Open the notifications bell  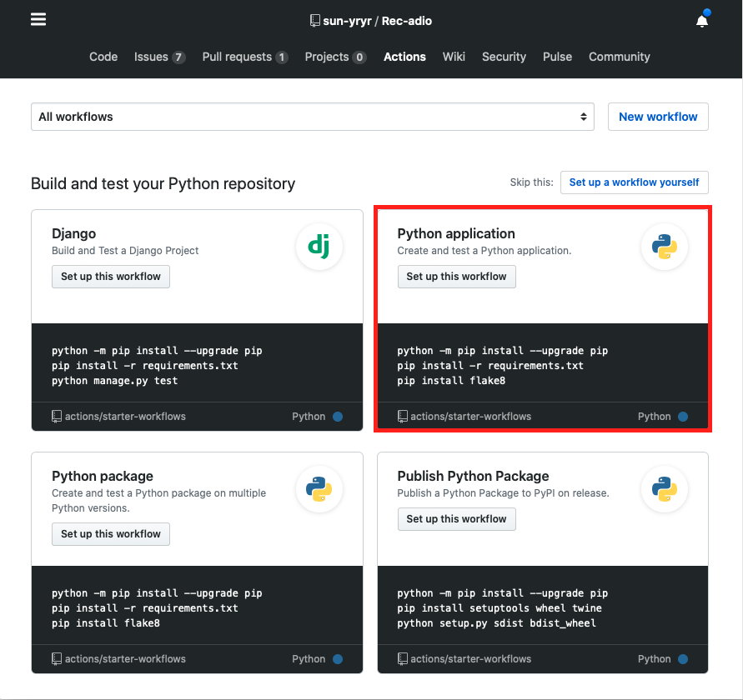click(702, 21)
